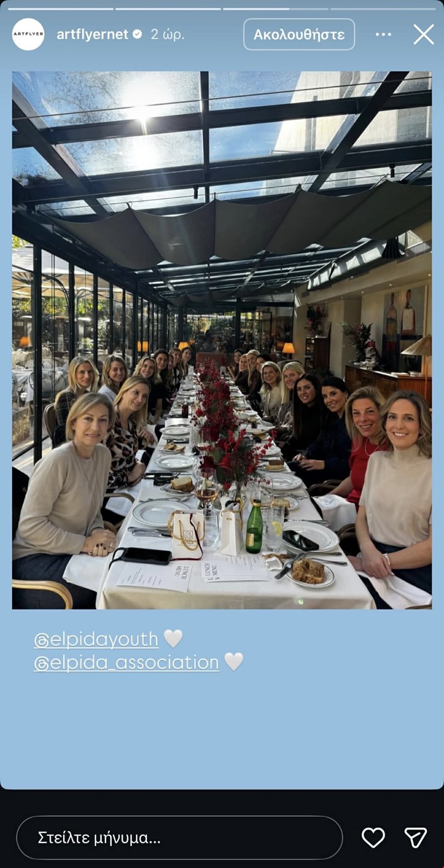Click the white heart after @elpidayouth

173,639
